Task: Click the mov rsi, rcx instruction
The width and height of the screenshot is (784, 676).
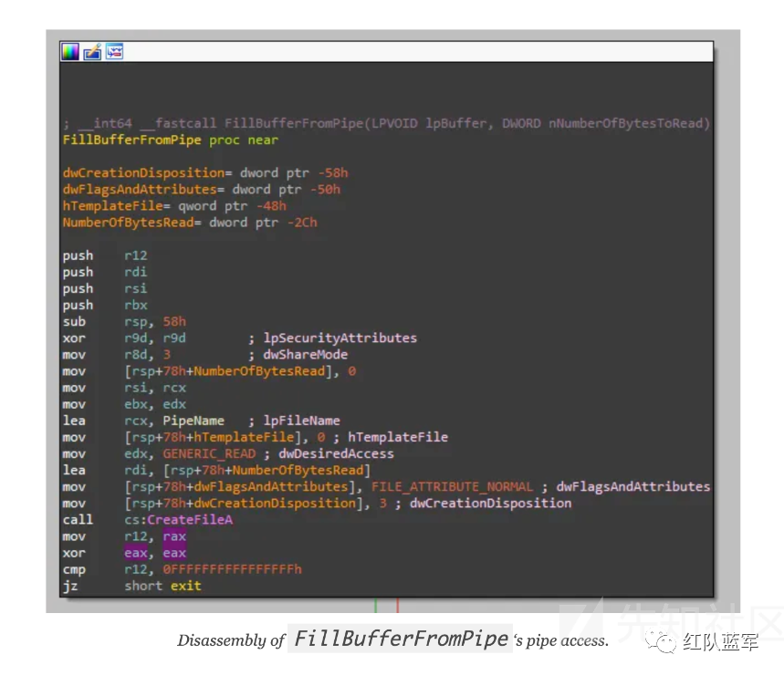Action: pos(124,388)
